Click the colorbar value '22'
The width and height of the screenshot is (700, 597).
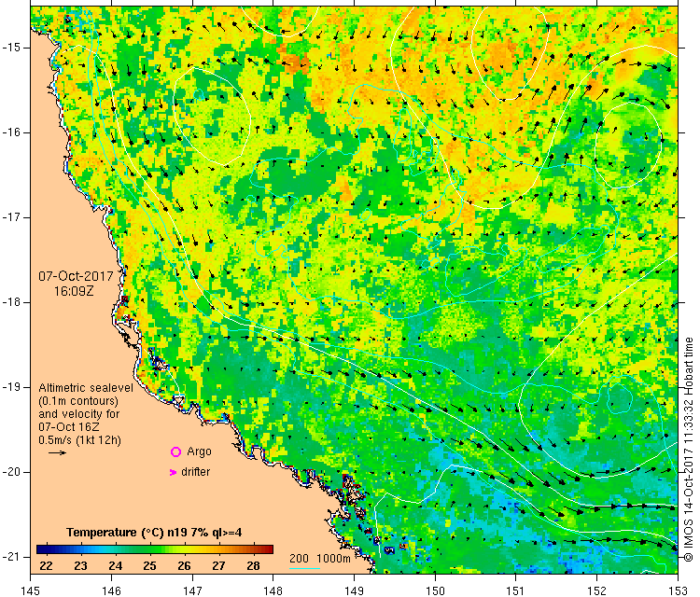coord(46,566)
